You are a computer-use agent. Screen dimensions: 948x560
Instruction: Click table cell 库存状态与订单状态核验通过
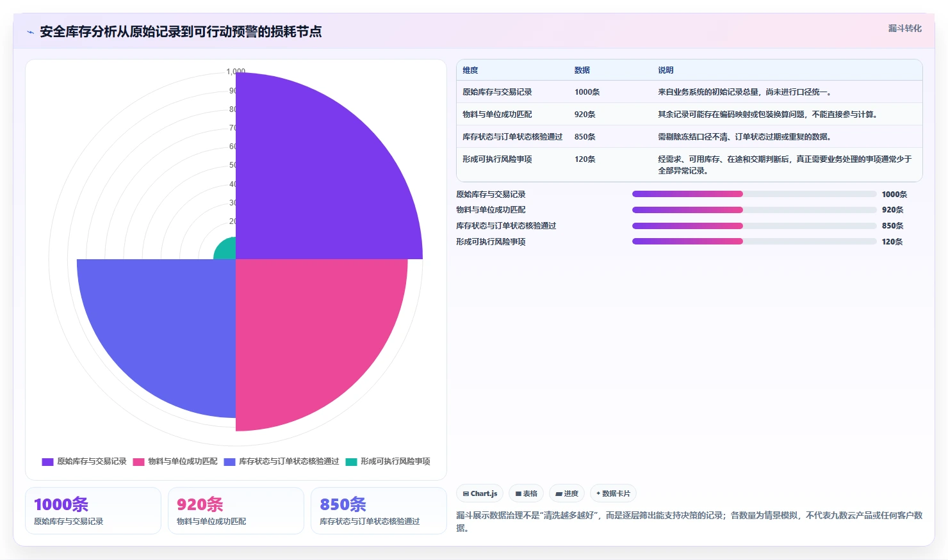point(512,137)
